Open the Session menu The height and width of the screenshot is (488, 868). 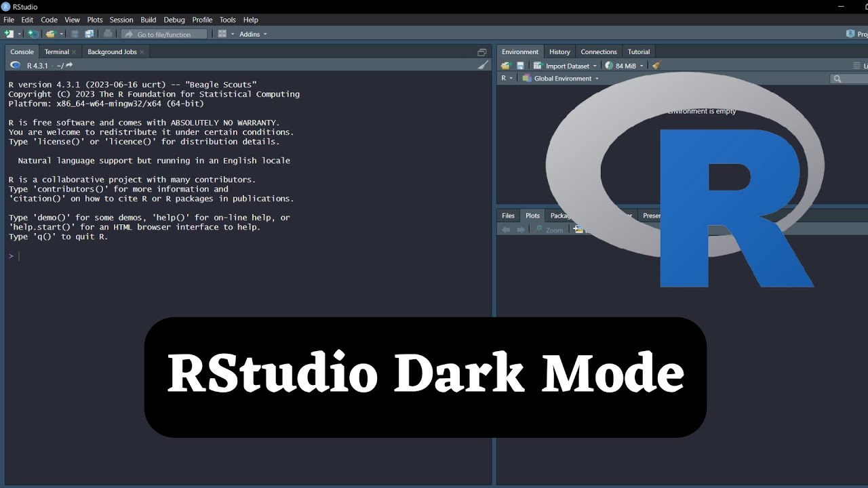pyautogui.click(x=121, y=20)
